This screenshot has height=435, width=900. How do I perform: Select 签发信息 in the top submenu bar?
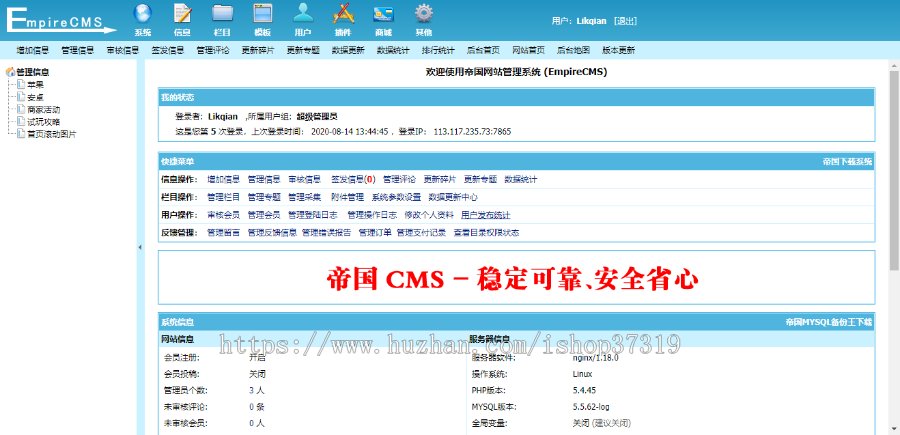click(168, 51)
